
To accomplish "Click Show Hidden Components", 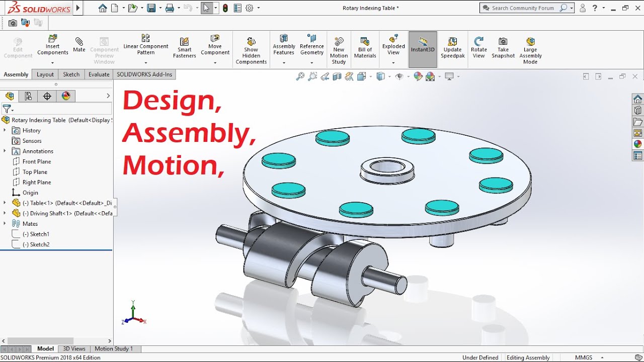I will [x=251, y=50].
